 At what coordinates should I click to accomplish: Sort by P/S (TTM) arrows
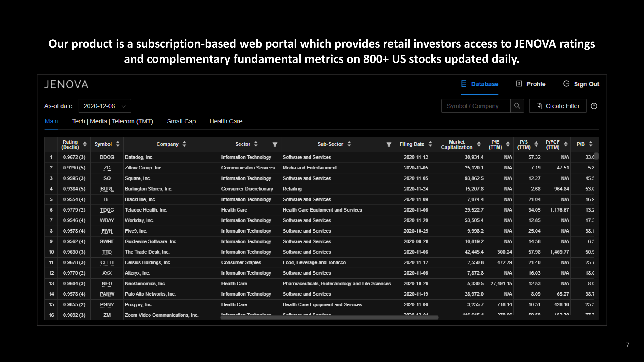tap(536, 144)
